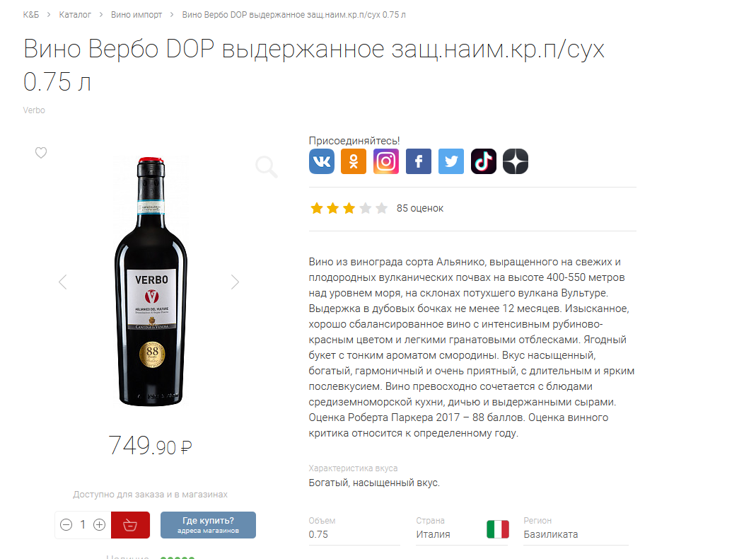Increase quantity with plus button
Screen dimensions: 756x559
(x=99, y=525)
